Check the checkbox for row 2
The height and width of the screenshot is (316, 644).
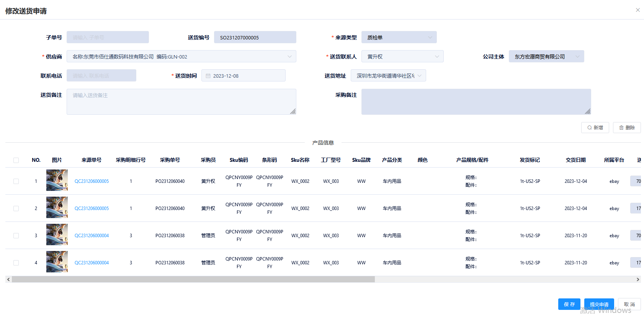(16, 208)
